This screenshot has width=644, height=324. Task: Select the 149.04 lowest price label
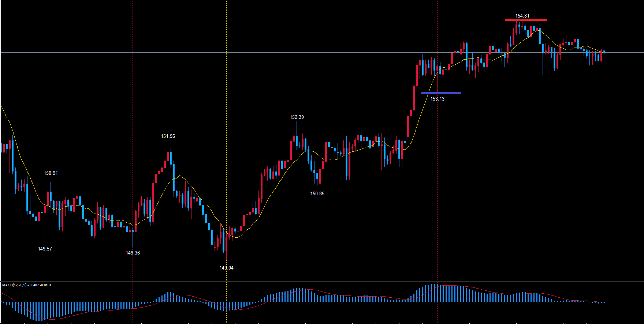click(226, 268)
